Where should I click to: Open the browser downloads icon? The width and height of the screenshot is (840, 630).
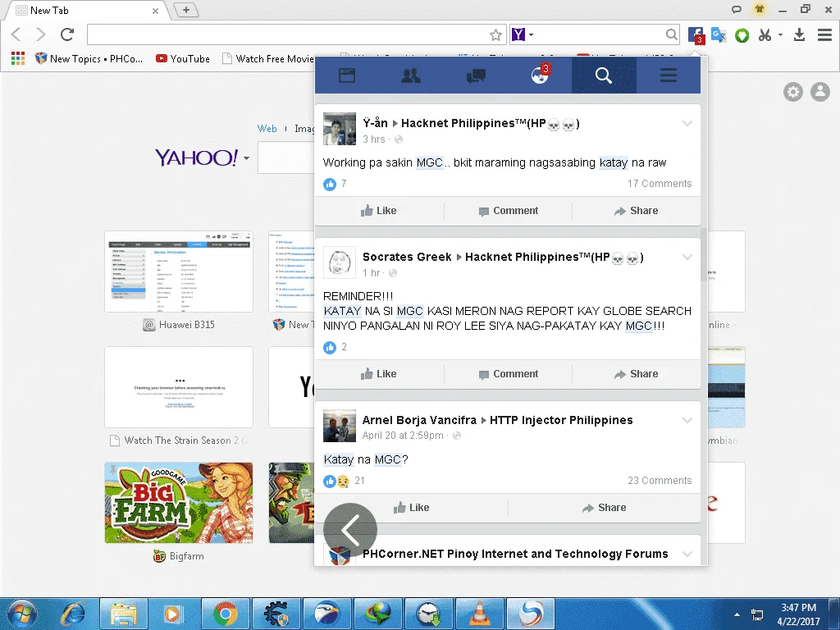click(799, 34)
